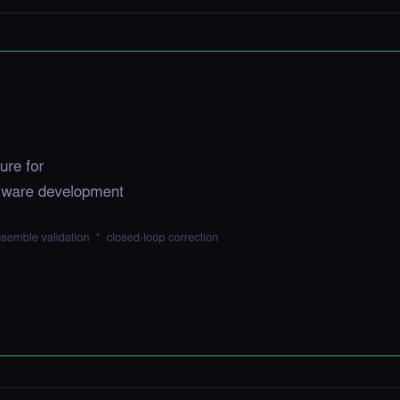
Task: Click the dark strip above green top line
Action: click(200, 32)
